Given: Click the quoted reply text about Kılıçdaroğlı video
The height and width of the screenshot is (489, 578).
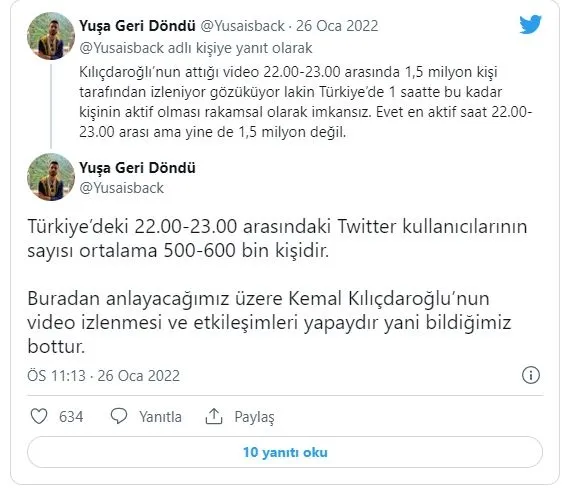Looking at the screenshot, I should click(306, 102).
